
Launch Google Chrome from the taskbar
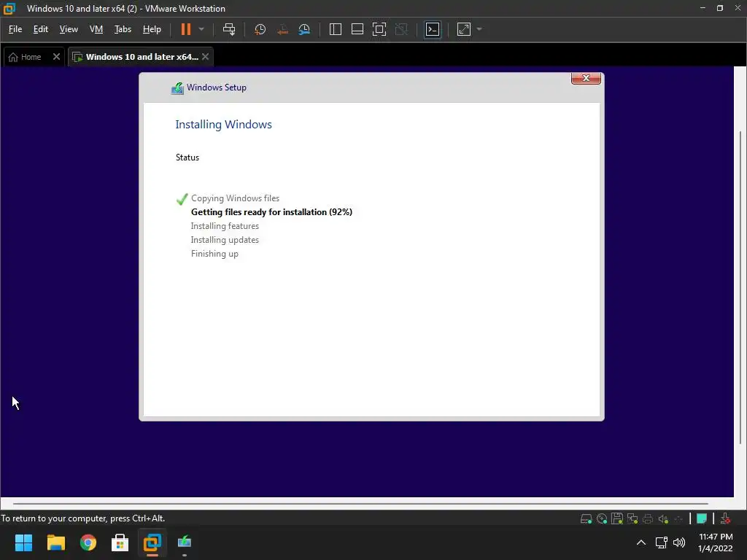(x=88, y=542)
